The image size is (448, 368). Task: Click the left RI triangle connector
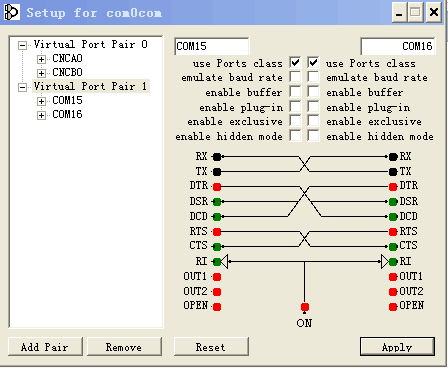[x=225, y=262]
